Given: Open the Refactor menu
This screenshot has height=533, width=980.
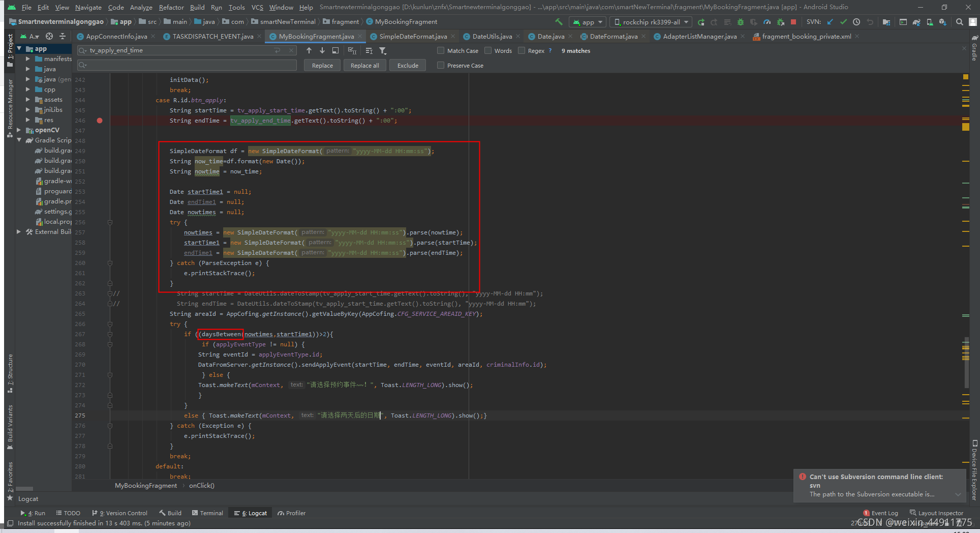Looking at the screenshot, I should click(x=171, y=7).
